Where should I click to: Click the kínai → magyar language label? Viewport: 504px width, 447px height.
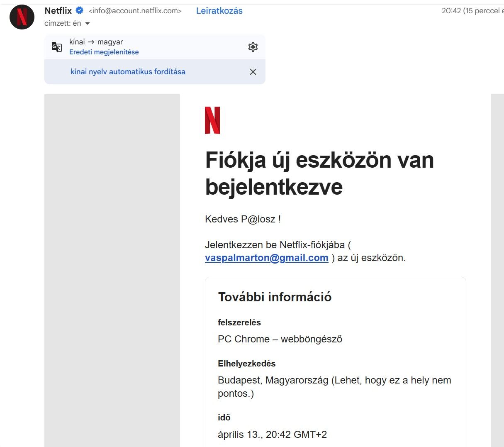[x=96, y=42]
